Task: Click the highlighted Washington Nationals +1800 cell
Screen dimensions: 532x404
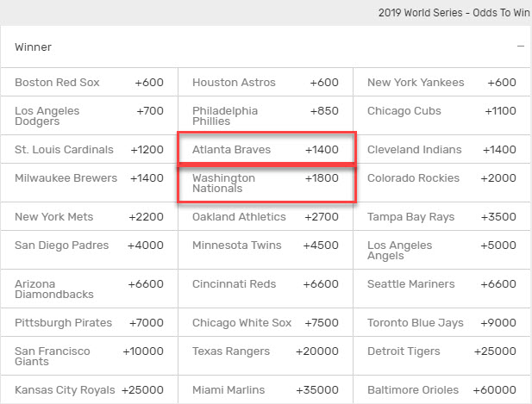Action: point(265,183)
